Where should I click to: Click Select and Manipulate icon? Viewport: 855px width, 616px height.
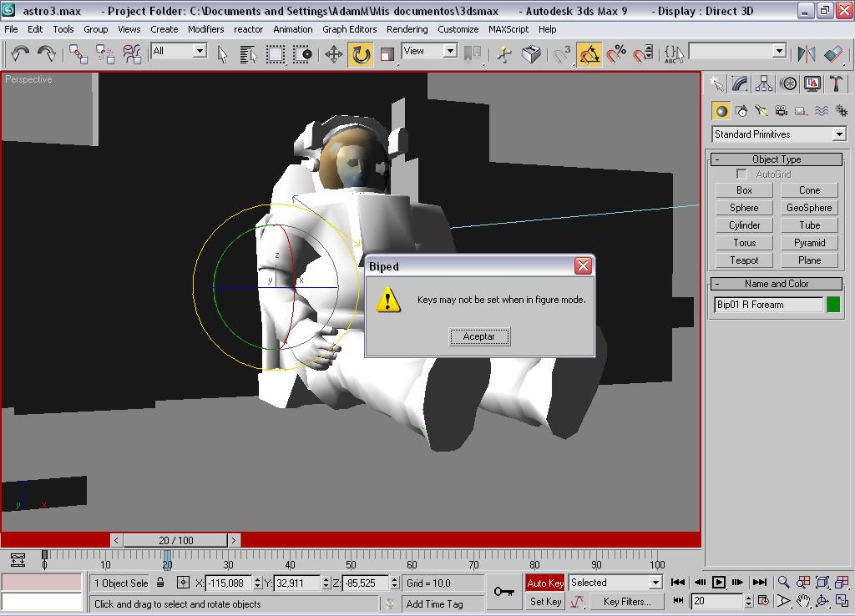pos(504,54)
